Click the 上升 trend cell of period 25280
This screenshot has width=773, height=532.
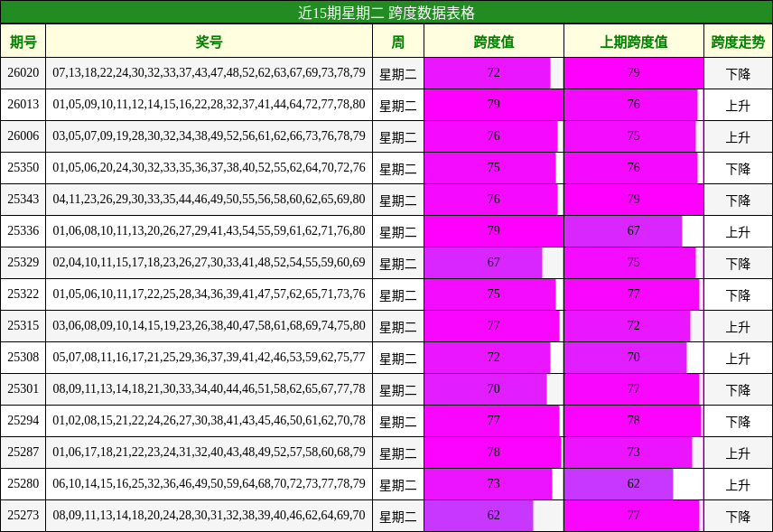[x=737, y=483]
